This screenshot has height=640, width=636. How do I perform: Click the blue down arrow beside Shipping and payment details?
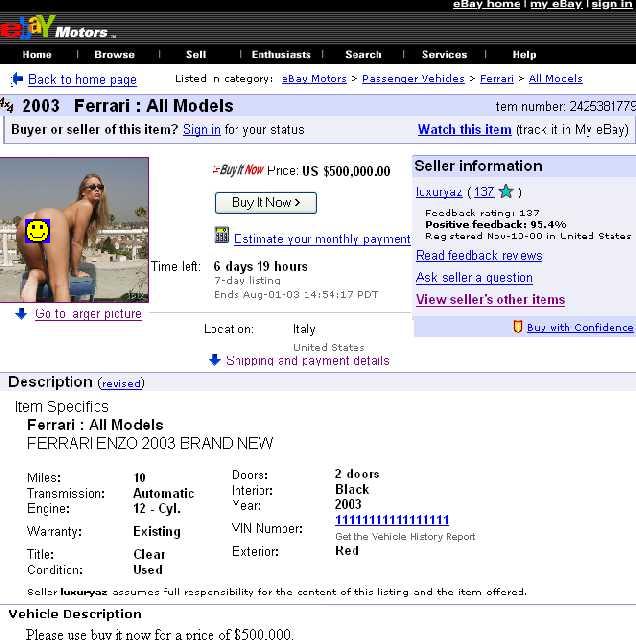215,360
